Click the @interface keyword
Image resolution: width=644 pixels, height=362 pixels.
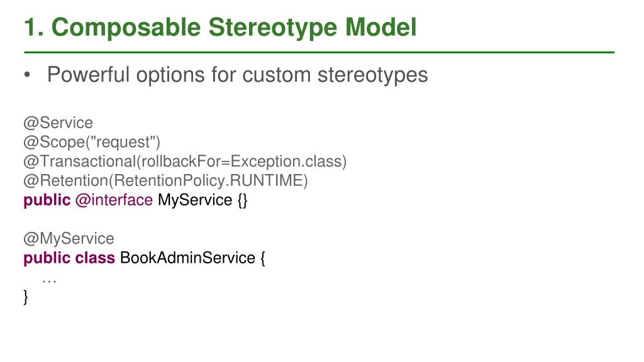coord(114,200)
